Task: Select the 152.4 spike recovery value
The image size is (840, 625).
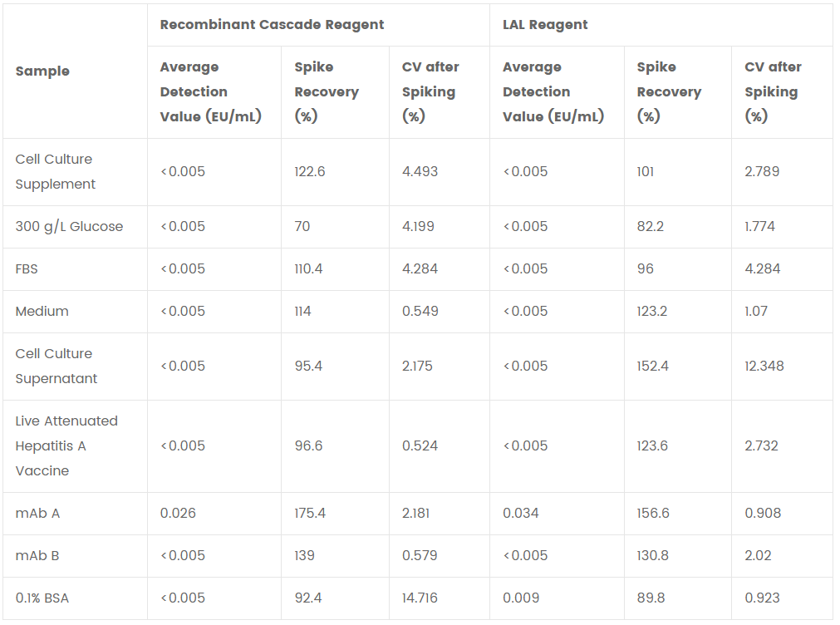Action: [x=652, y=366]
